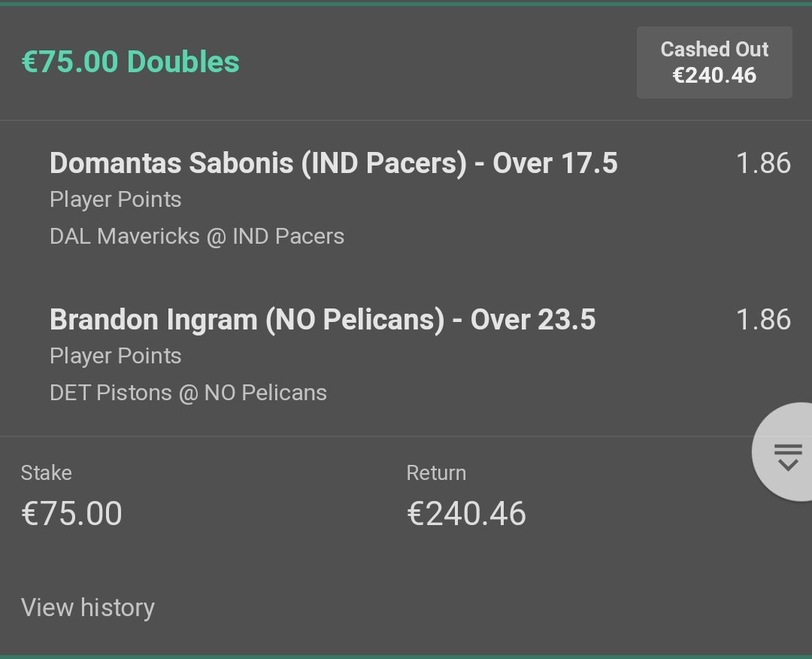Select the Brandon Ingram player name
812x659 pixels.
(x=153, y=320)
